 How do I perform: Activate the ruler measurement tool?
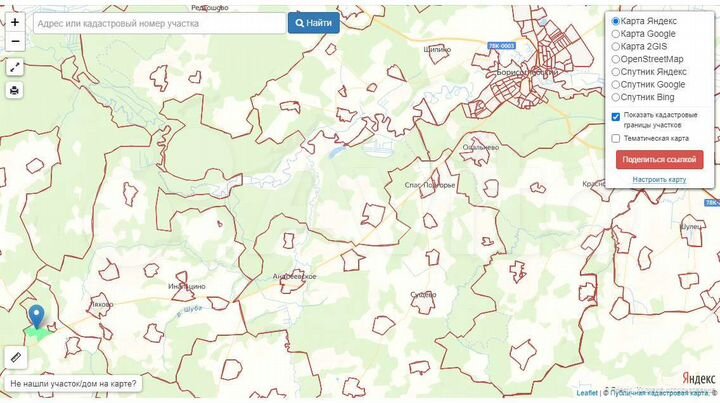click(x=15, y=357)
